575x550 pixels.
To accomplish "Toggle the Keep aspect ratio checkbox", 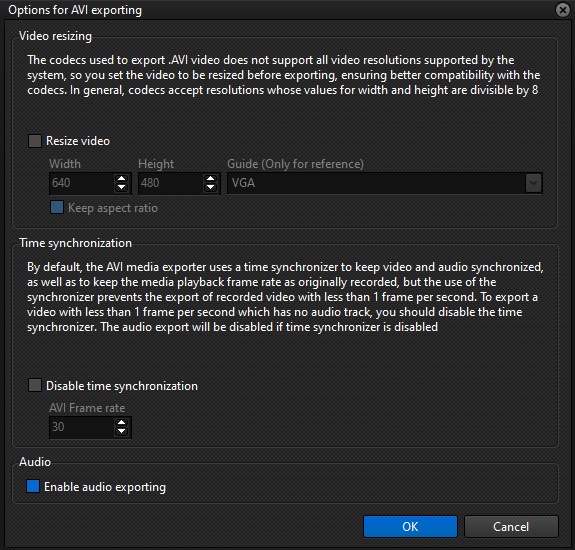I will pos(57,208).
